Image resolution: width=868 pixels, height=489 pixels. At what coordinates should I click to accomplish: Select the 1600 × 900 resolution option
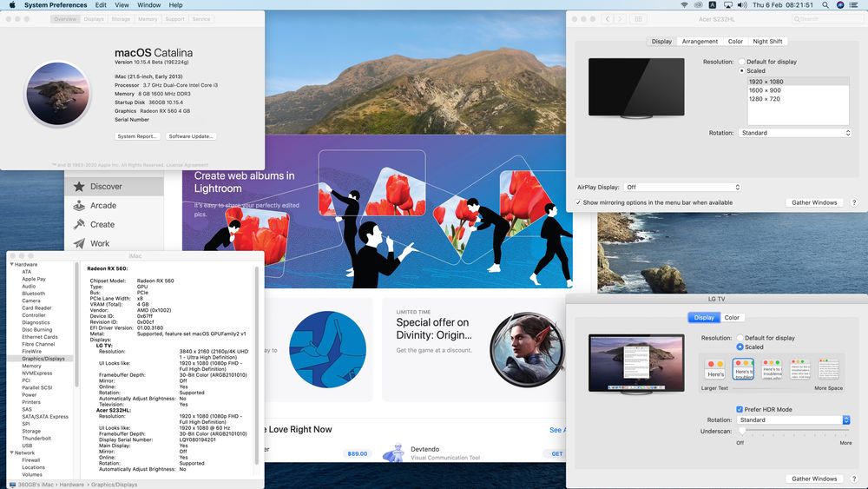click(765, 90)
